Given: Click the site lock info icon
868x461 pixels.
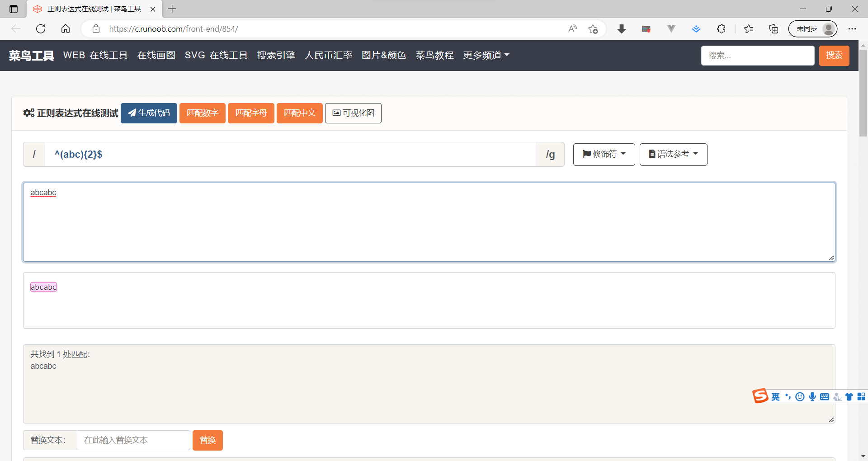Looking at the screenshot, I should (x=96, y=29).
